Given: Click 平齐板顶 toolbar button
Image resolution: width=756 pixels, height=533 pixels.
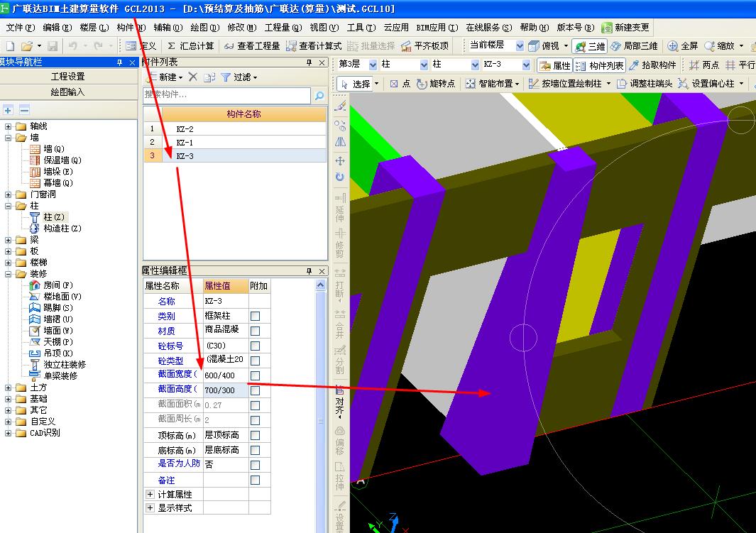Looking at the screenshot, I should pyautogui.click(x=425, y=46).
